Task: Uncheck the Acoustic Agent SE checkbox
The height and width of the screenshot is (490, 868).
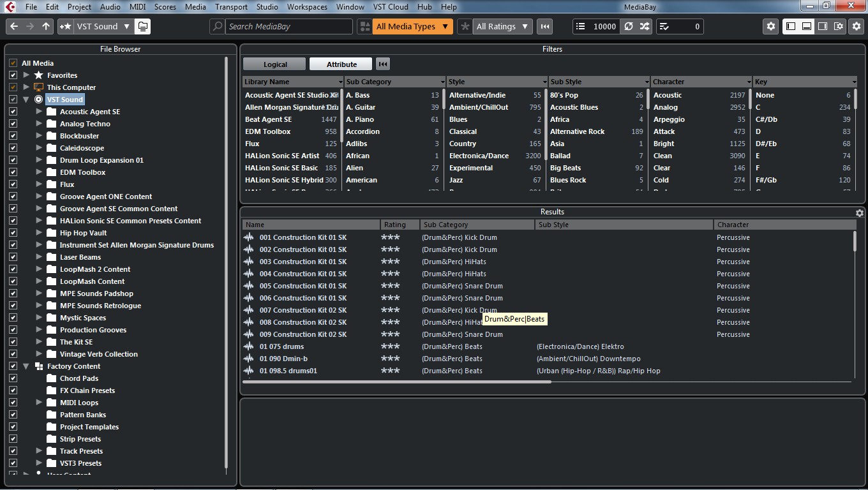Action: pyautogui.click(x=13, y=112)
